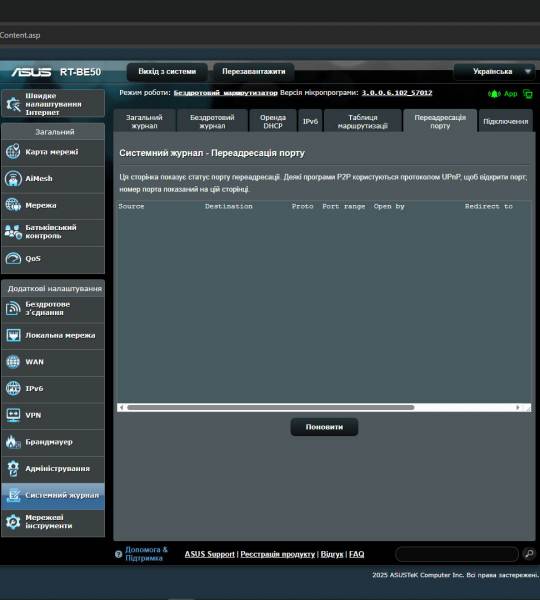Image resolution: width=540 pixels, height=600 pixels.
Task: Click the Допомога & Підтримка text
Action: point(147,554)
